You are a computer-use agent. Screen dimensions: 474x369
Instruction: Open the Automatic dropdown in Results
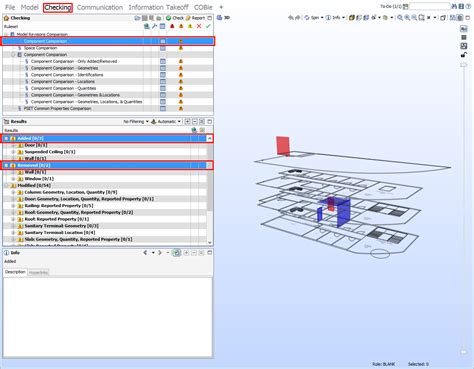click(x=166, y=122)
